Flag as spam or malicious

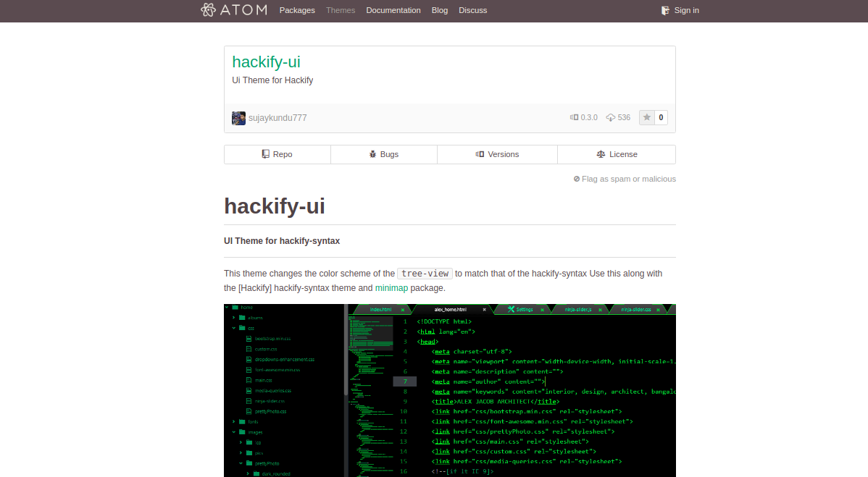(625, 179)
